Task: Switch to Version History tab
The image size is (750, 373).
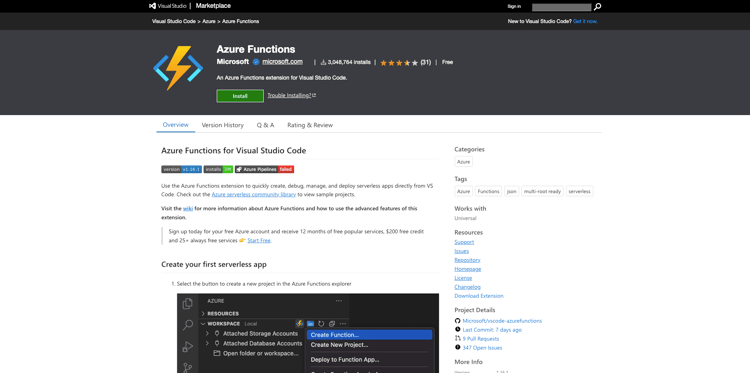Action: [x=222, y=125]
